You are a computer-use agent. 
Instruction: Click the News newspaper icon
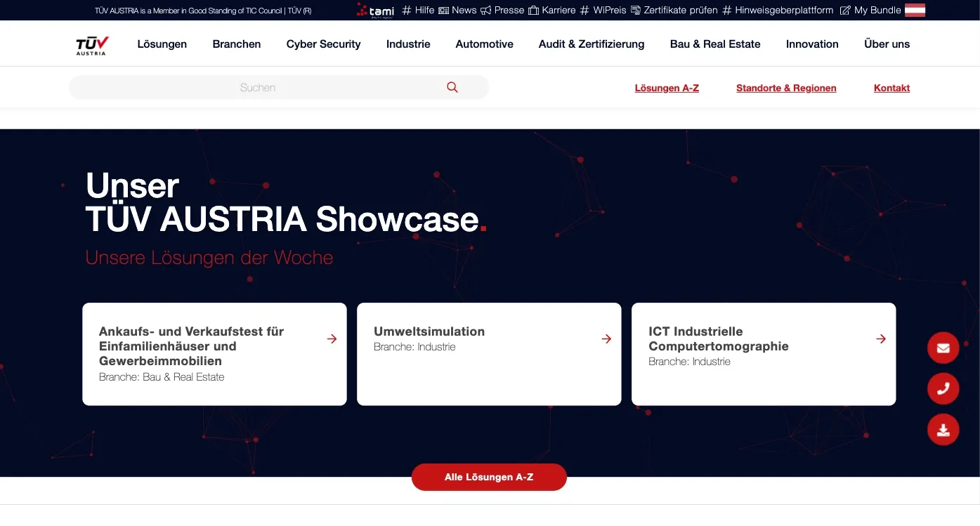tap(442, 11)
